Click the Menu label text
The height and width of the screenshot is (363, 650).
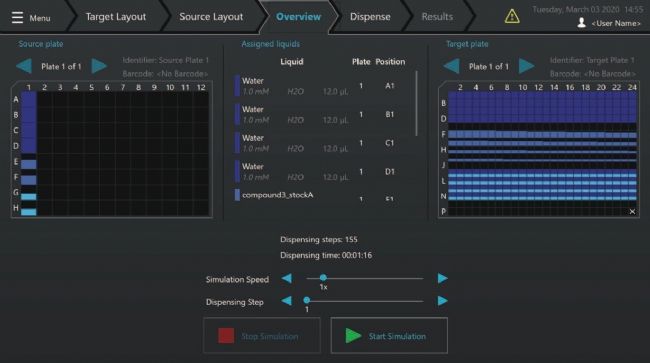click(40, 18)
